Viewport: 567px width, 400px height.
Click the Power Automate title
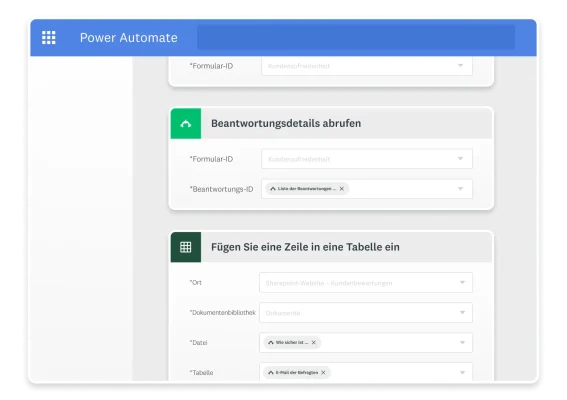click(x=129, y=38)
